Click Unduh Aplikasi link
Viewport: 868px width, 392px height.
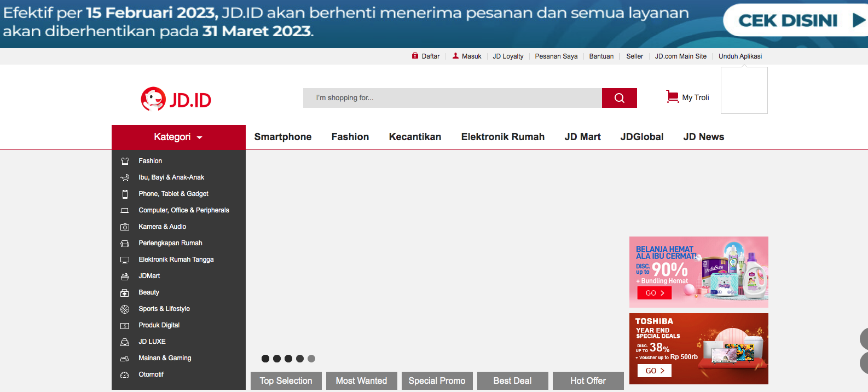740,56
